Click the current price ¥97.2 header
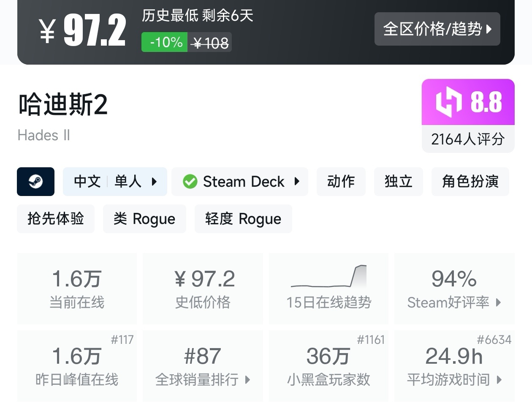 click(x=83, y=30)
